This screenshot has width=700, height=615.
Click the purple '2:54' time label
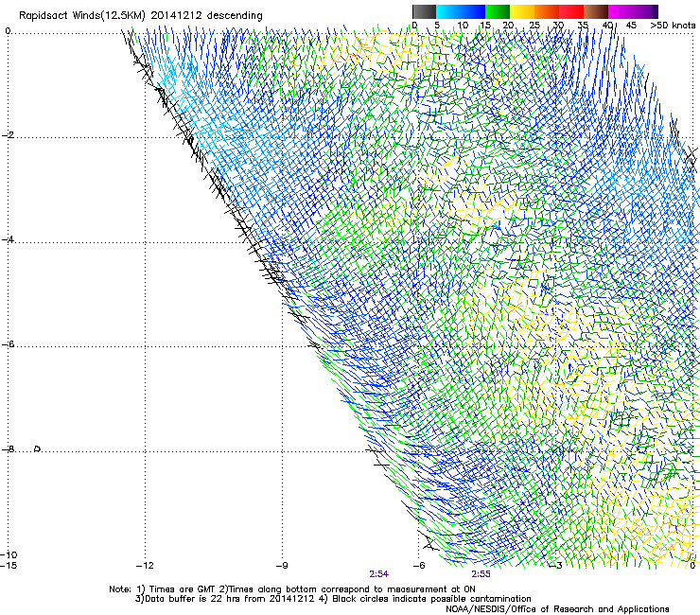tap(378, 574)
